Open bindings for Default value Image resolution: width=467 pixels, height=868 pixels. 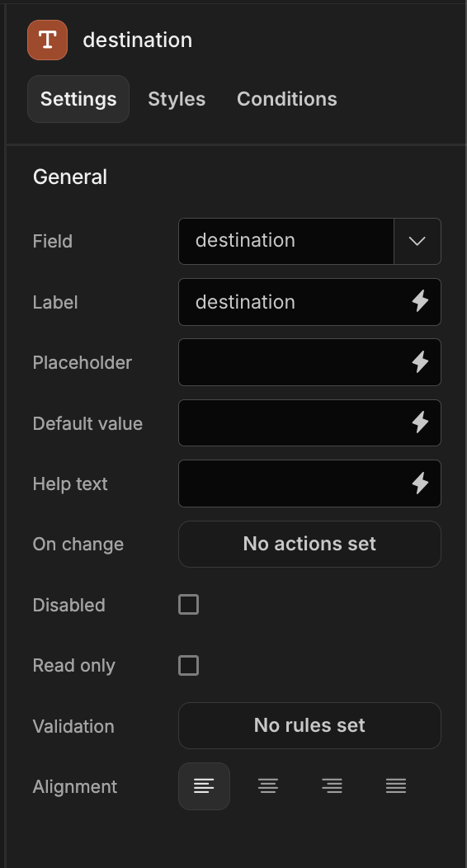coord(420,422)
